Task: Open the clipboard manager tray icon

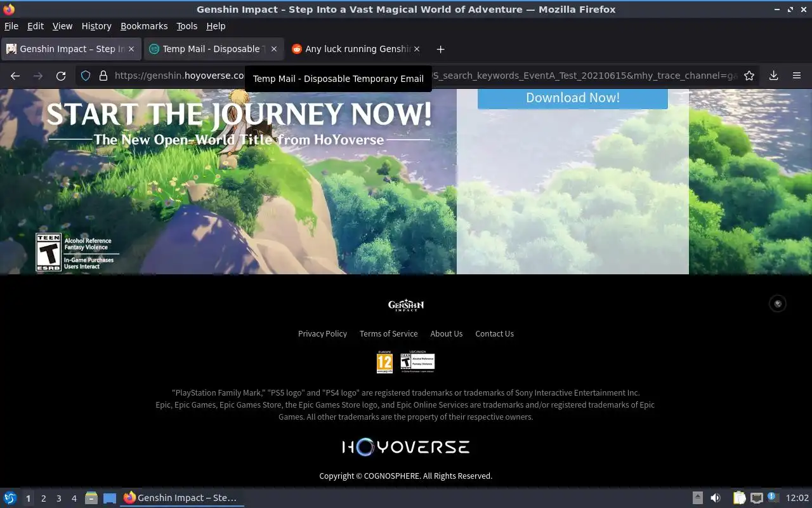Action: [x=739, y=498]
